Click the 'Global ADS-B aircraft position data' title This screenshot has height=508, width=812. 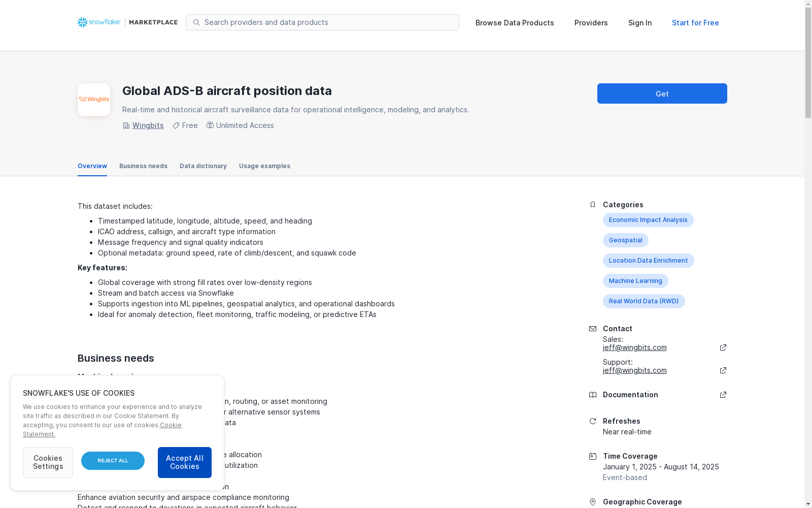(x=227, y=91)
